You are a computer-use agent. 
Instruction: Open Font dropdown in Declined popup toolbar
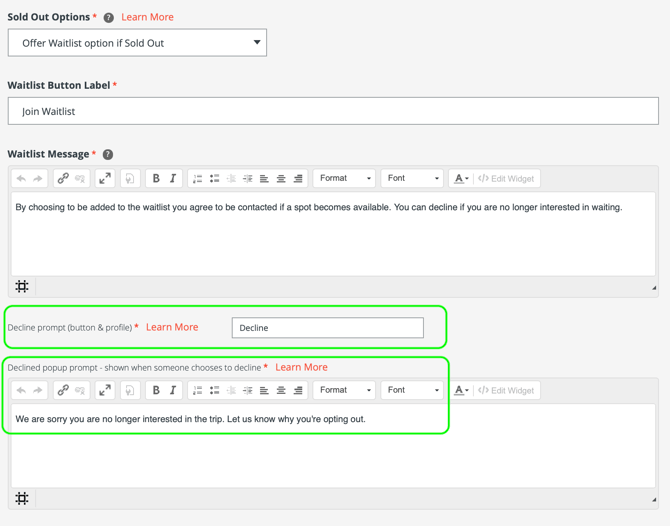click(412, 391)
